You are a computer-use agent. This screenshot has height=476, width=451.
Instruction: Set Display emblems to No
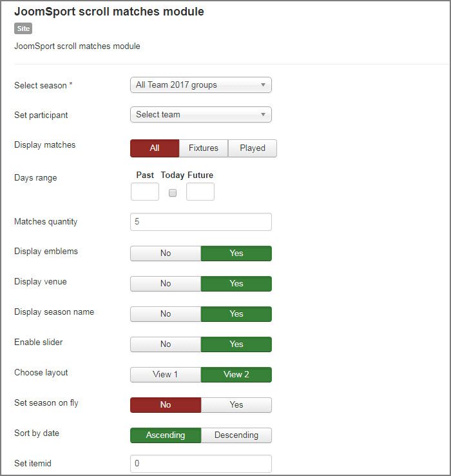pos(166,253)
